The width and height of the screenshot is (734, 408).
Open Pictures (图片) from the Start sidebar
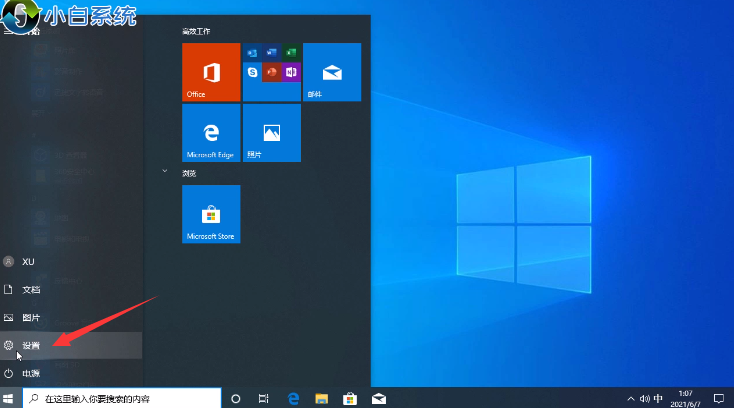(x=31, y=317)
